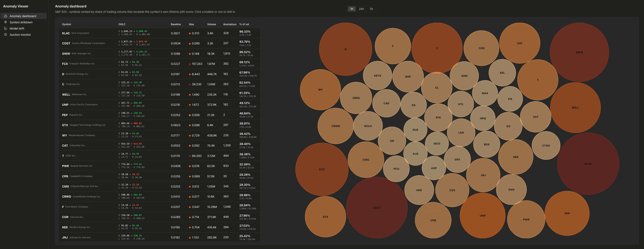
Task: Open the Ford Motor Company row
Action: point(160,207)
